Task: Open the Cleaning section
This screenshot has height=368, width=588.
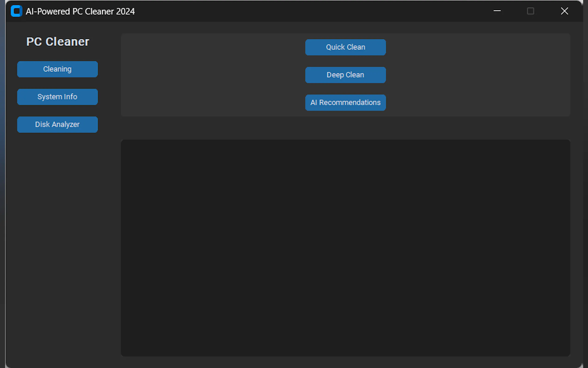Action: pyautogui.click(x=57, y=69)
